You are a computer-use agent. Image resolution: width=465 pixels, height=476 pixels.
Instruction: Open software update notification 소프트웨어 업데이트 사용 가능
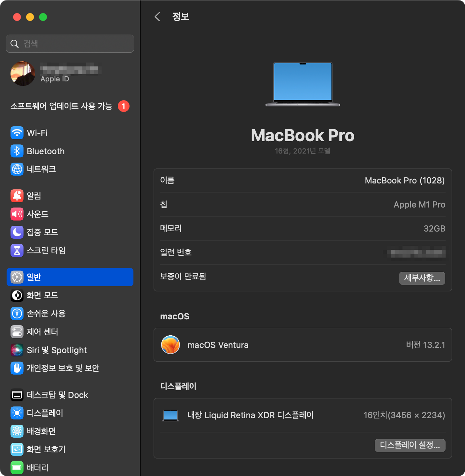(62, 106)
